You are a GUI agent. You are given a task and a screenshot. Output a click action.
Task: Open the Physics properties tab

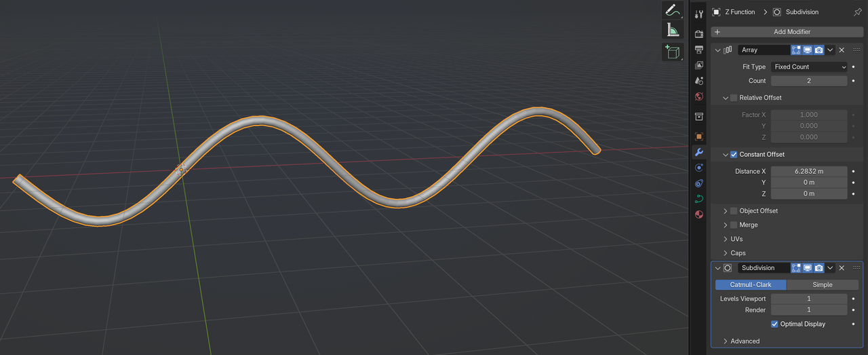699,168
